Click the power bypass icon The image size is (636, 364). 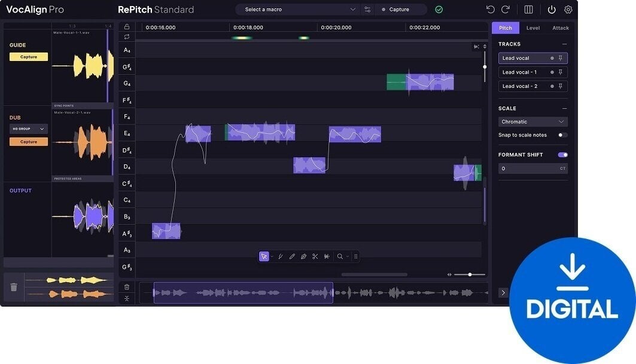click(552, 10)
